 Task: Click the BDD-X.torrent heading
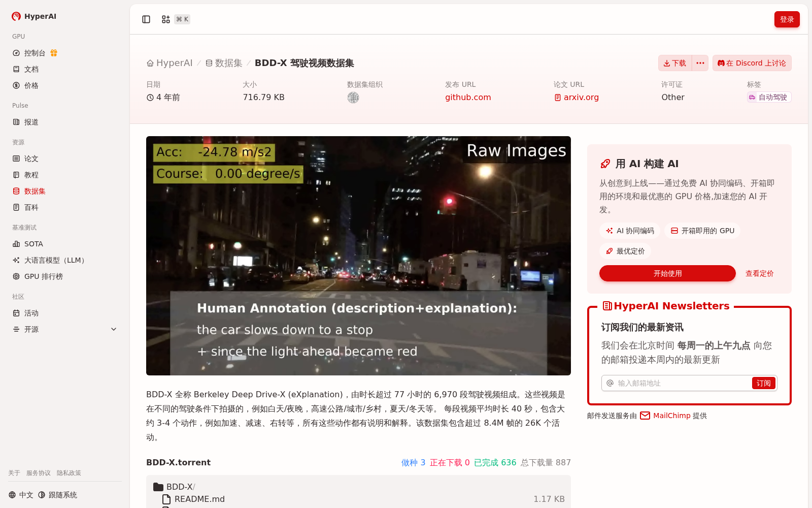click(178, 462)
